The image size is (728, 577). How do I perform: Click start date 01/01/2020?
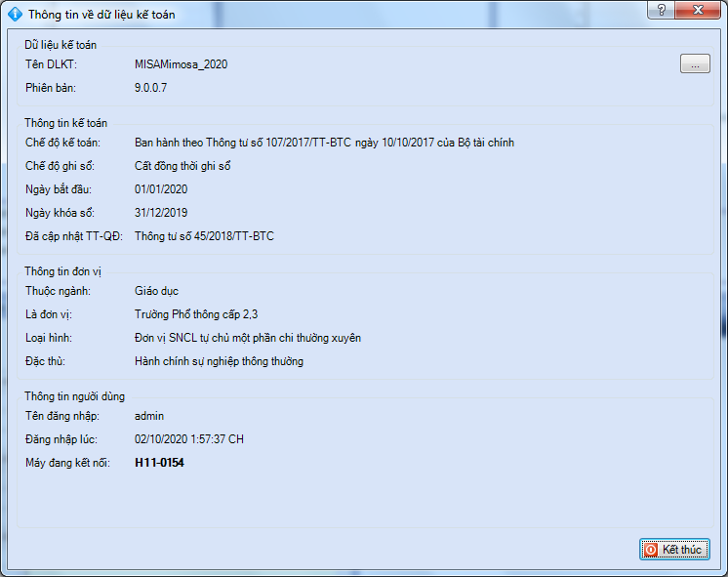tap(161, 189)
